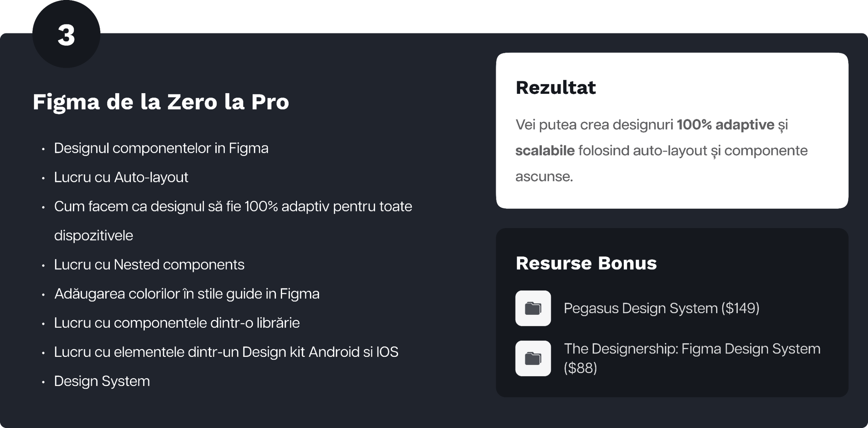The height and width of the screenshot is (428, 868).
Task: Select the 'Lucru cu Auto-layout' bullet
Action: tap(121, 177)
